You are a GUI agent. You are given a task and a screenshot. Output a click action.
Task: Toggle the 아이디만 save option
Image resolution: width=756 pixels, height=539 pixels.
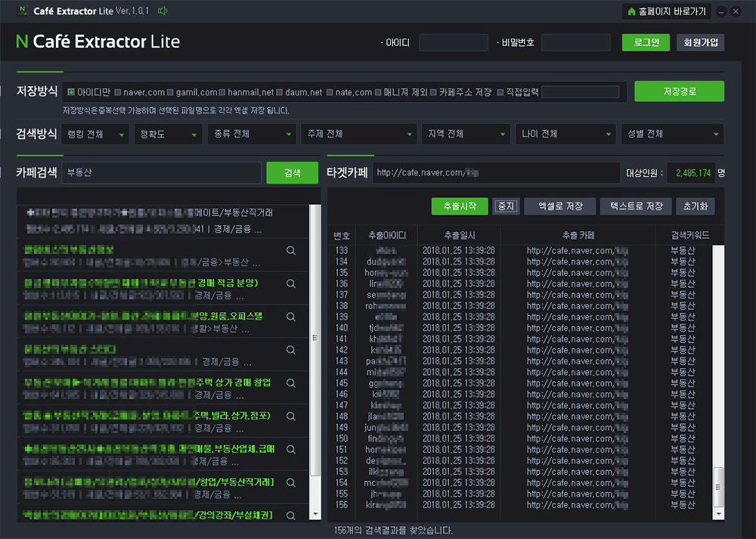71,92
